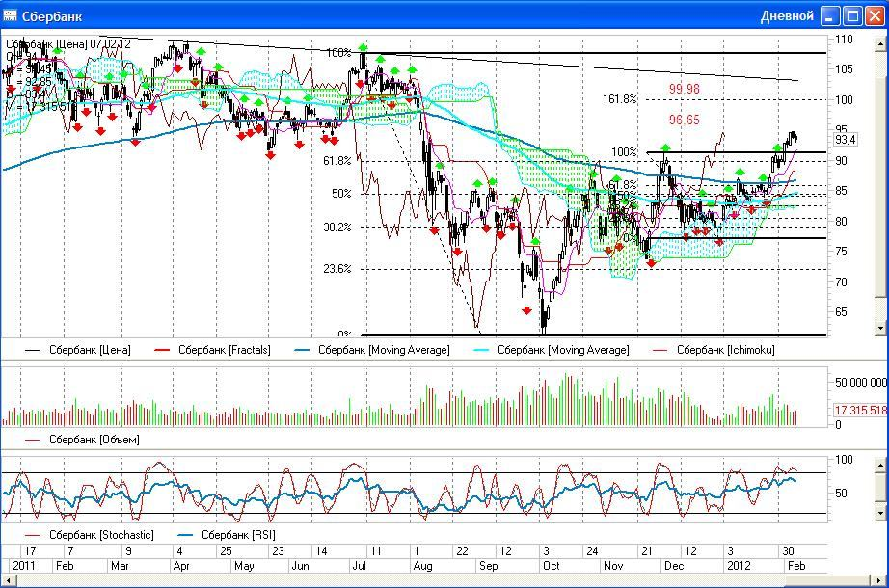Click the 99.98 red price label
This screenshot has height=588, width=889.
tap(685, 89)
